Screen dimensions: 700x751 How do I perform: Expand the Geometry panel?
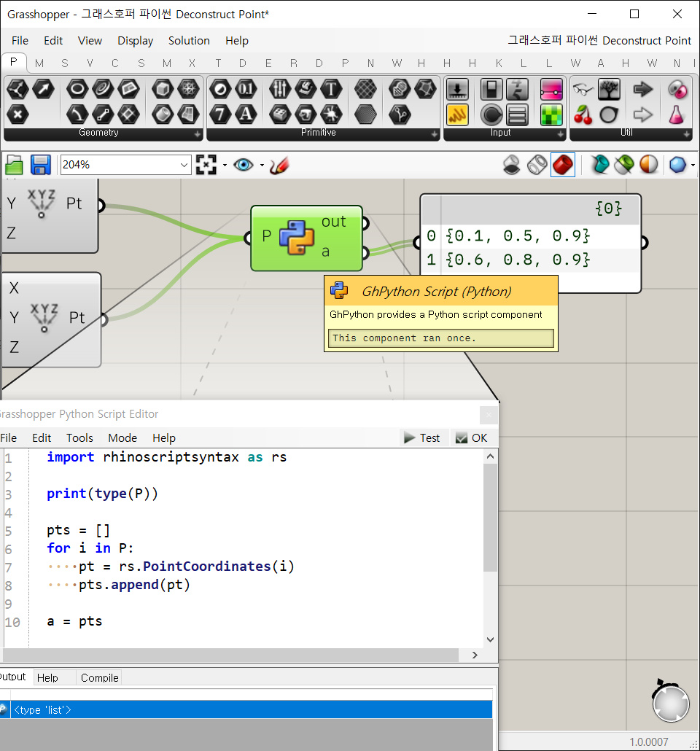click(198, 135)
